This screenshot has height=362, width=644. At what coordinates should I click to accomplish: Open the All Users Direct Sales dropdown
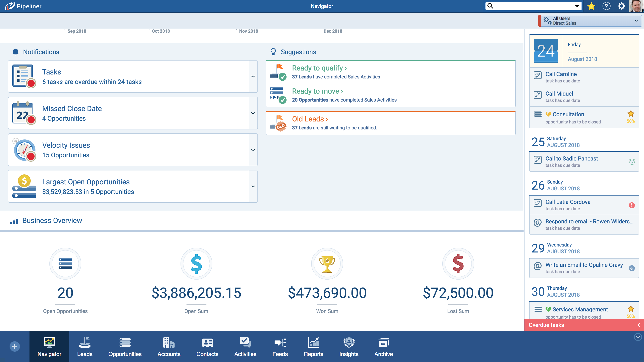tap(636, 21)
